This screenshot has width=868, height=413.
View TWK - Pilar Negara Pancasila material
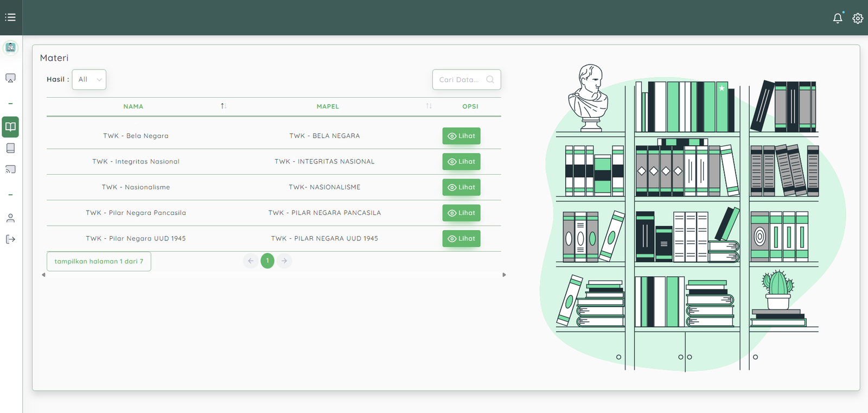(x=461, y=213)
